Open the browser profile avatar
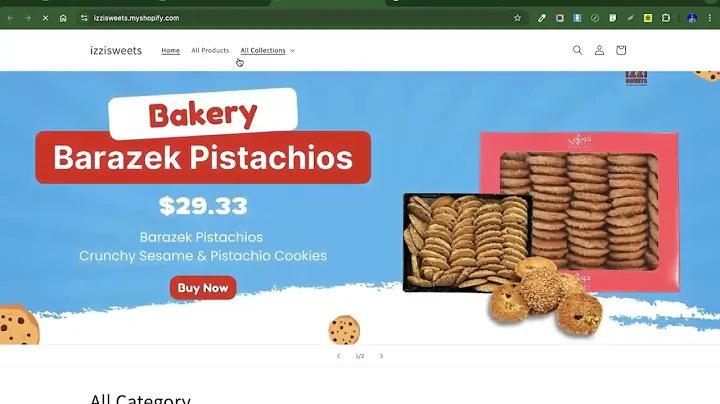 point(692,18)
